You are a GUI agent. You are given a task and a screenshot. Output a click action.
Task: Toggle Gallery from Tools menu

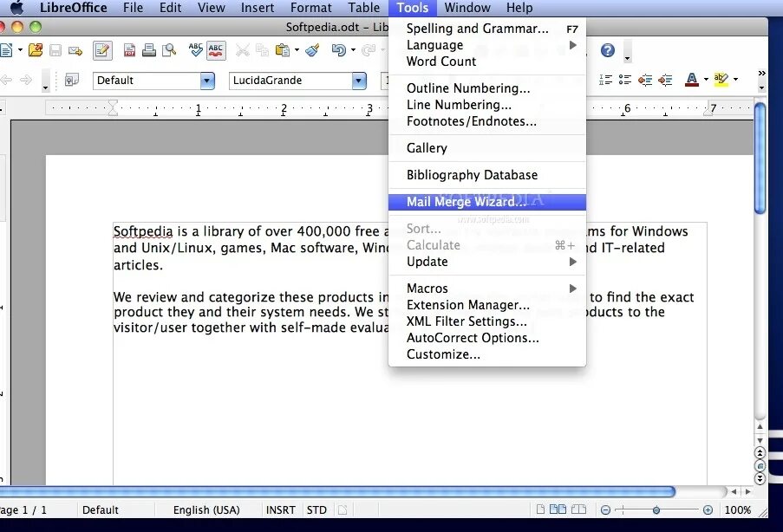tap(486, 148)
